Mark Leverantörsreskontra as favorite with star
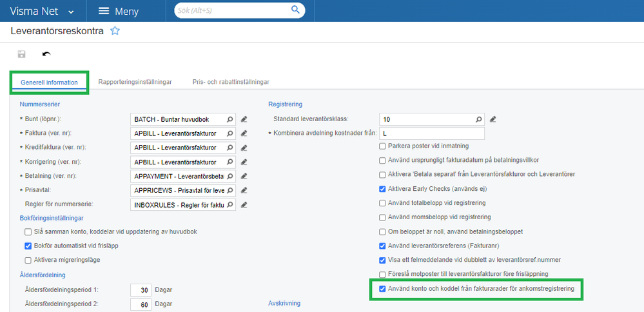 [115, 30]
